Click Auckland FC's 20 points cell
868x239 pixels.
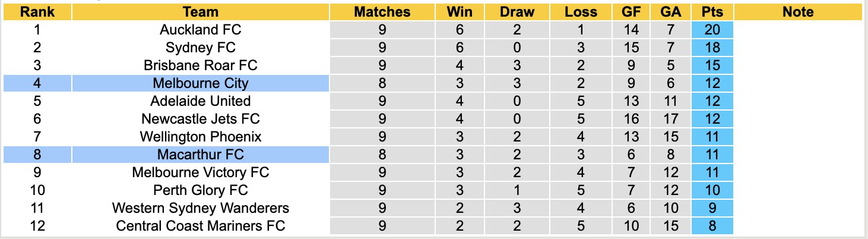[x=712, y=30]
